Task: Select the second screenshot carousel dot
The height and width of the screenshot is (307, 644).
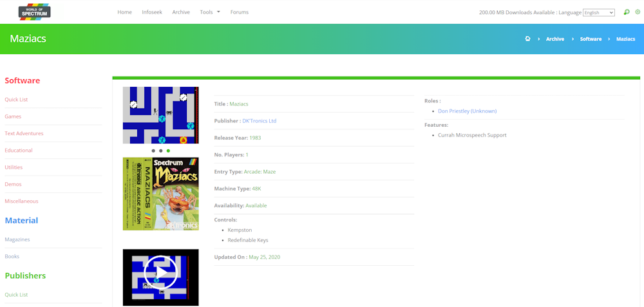Action: [x=161, y=151]
